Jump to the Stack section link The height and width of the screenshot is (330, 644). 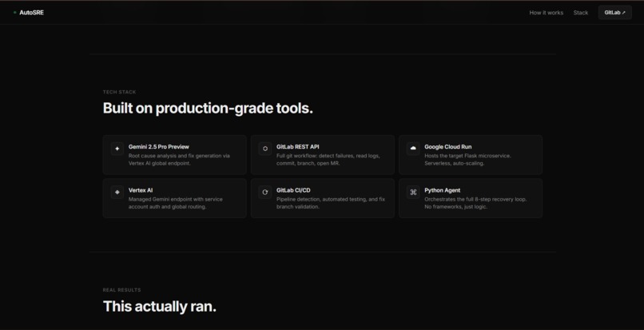point(581,13)
